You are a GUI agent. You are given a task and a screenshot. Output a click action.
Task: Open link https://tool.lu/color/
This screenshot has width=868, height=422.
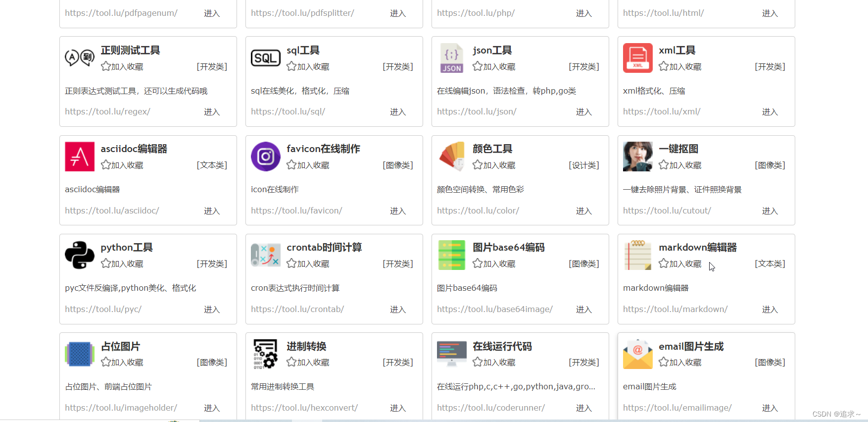478,211
